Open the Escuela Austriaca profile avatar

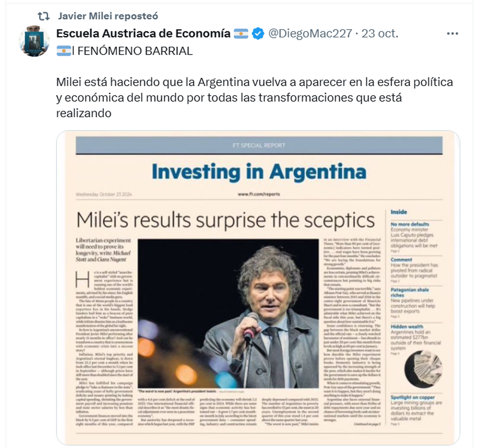pos(34,41)
